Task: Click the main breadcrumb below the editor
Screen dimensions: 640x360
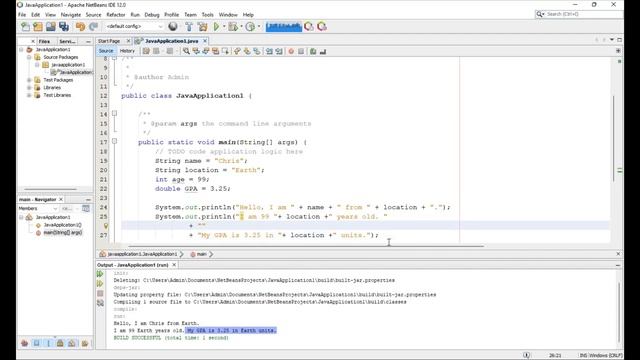Action: coord(202,254)
